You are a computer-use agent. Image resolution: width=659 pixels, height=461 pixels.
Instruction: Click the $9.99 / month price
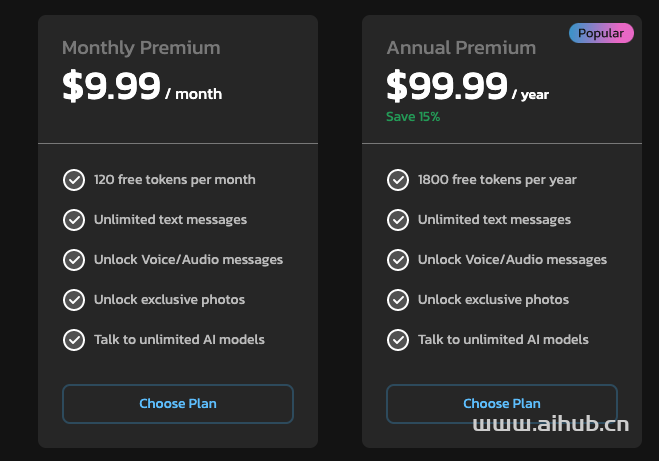point(142,86)
